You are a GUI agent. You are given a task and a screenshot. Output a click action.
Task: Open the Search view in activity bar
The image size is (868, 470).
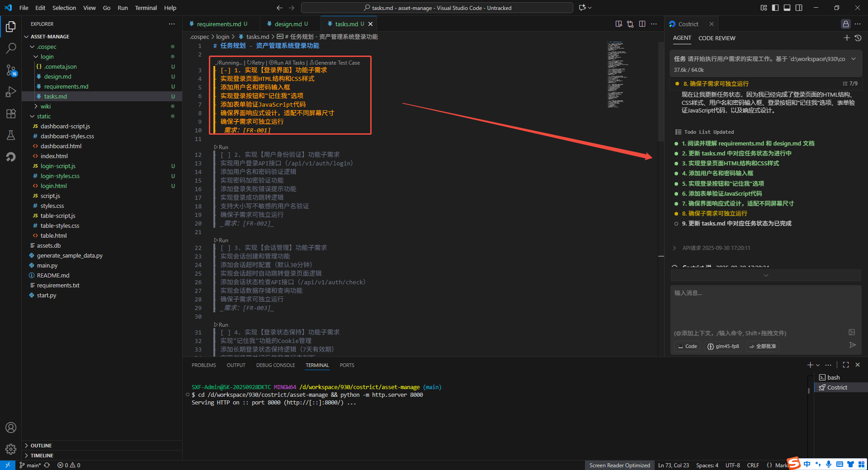click(11, 48)
